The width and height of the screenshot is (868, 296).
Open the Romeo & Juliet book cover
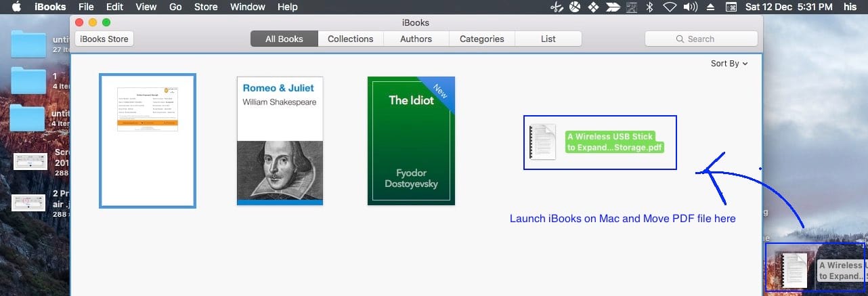280,140
